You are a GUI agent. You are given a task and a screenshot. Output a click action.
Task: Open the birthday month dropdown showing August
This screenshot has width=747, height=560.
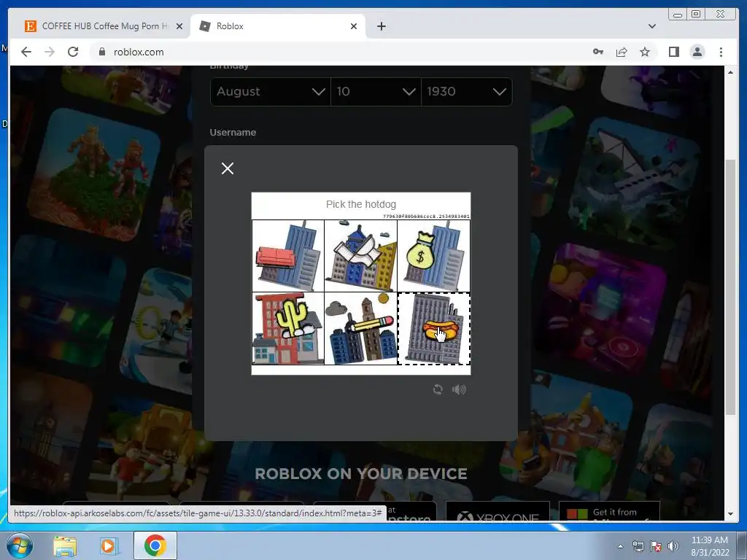tap(270, 91)
